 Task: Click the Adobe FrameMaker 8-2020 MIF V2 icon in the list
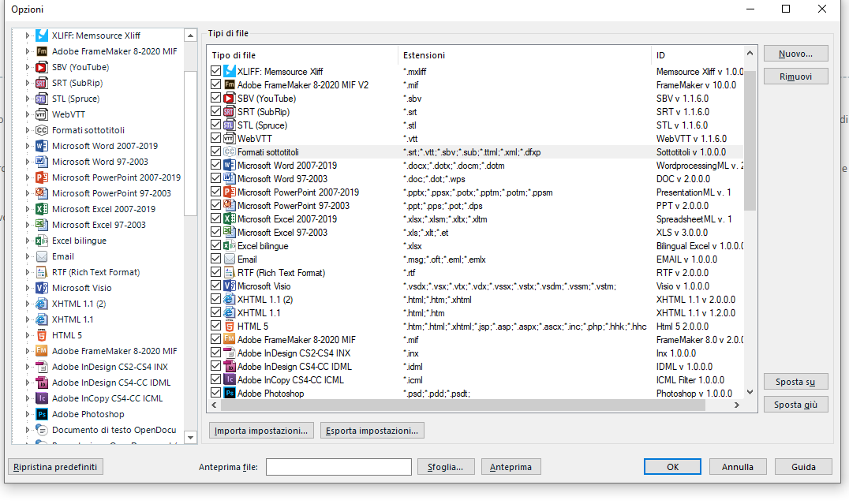point(230,85)
